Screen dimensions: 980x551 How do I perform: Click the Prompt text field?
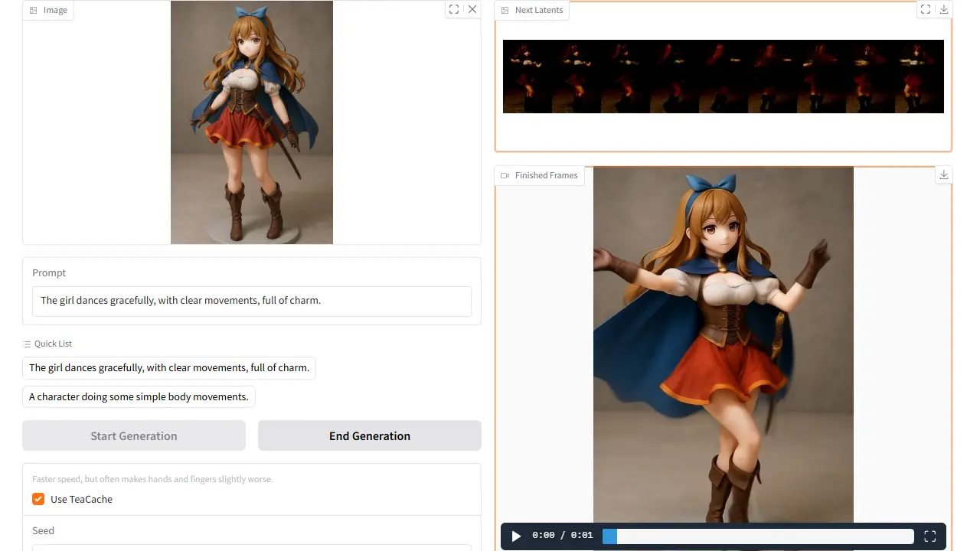tap(252, 301)
